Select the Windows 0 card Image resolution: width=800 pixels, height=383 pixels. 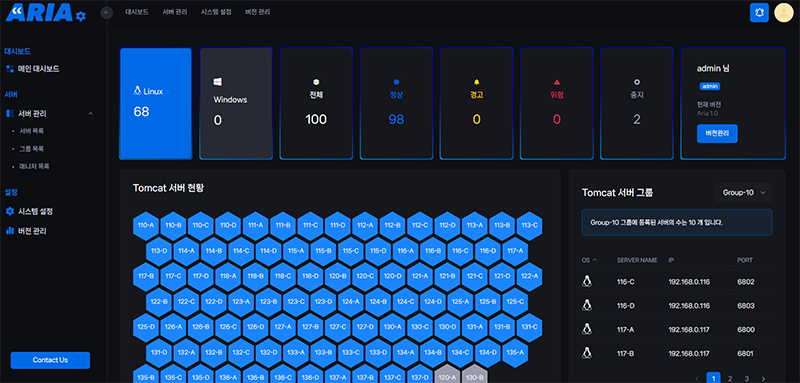[x=236, y=104]
